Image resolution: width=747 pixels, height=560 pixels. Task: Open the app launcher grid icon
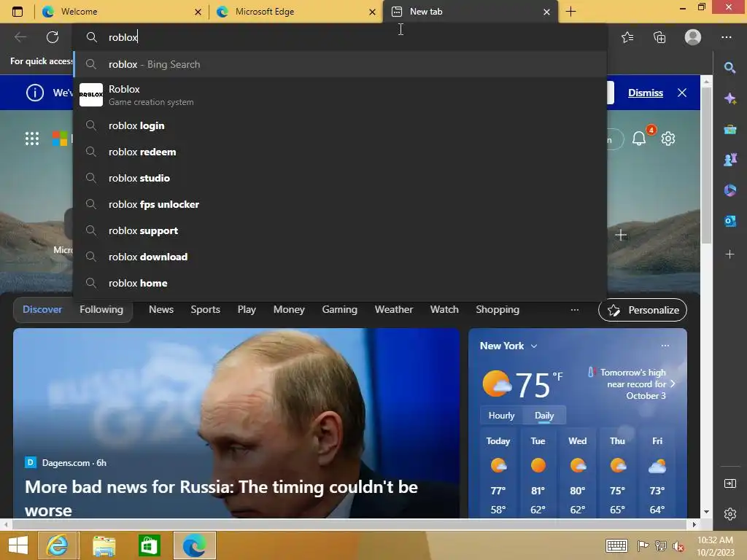[32, 139]
